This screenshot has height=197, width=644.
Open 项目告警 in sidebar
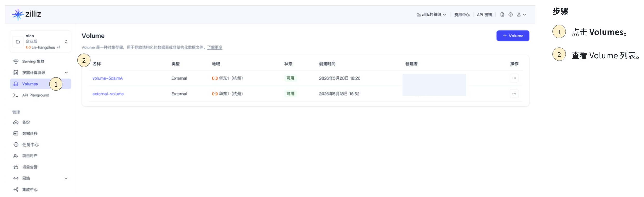[x=30, y=167]
